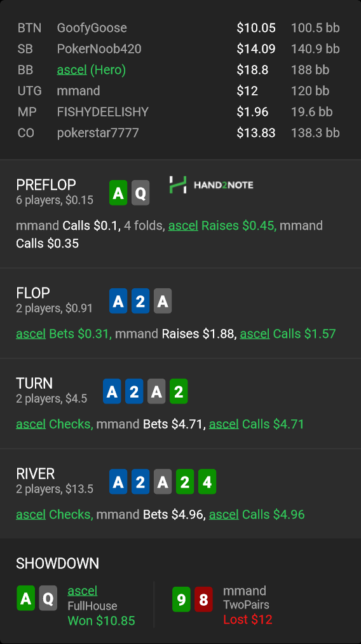Click ascel Calls $4.96 link on river
The image size is (361, 644).
[x=257, y=514]
